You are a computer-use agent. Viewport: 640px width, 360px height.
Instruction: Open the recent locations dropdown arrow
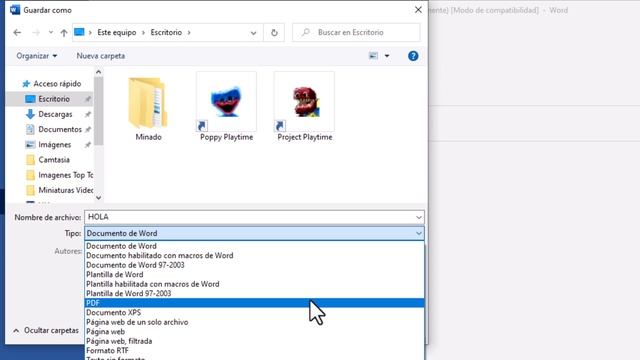pos(51,32)
